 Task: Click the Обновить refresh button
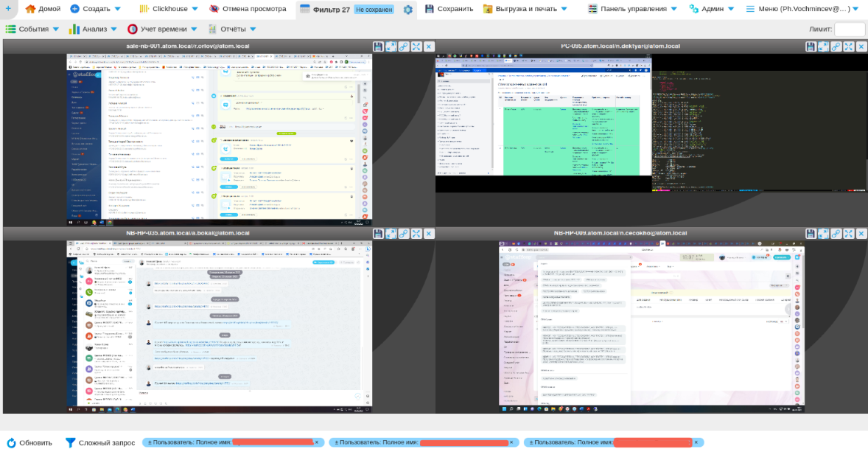point(29,442)
